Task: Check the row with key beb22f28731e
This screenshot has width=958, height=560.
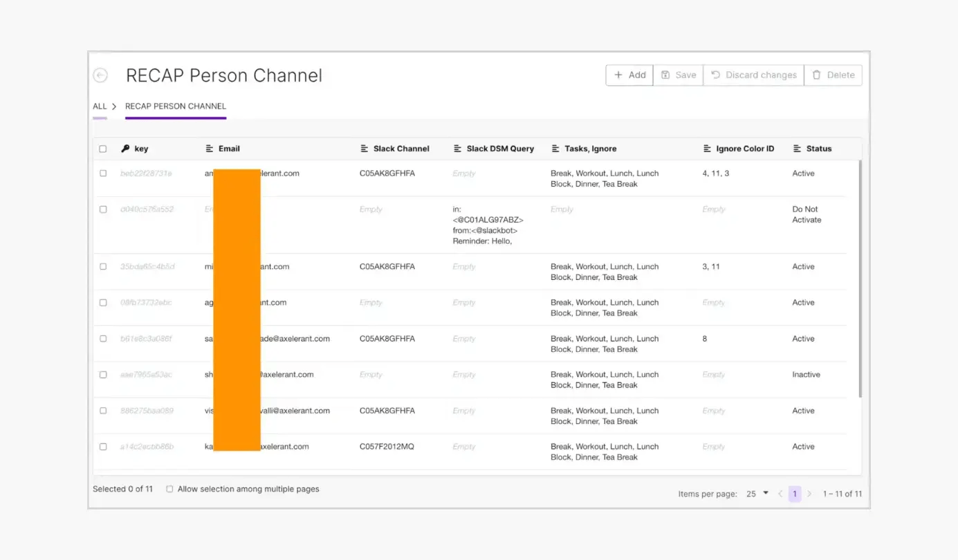Action: tap(103, 174)
